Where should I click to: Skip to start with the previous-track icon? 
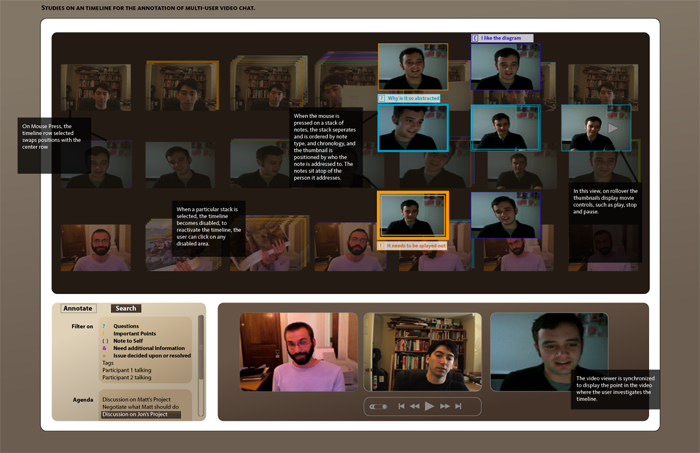(402, 406)
